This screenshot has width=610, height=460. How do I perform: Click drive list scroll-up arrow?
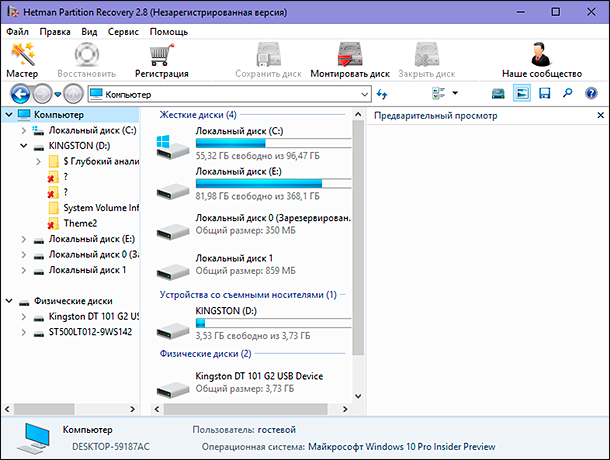(358, 114)
